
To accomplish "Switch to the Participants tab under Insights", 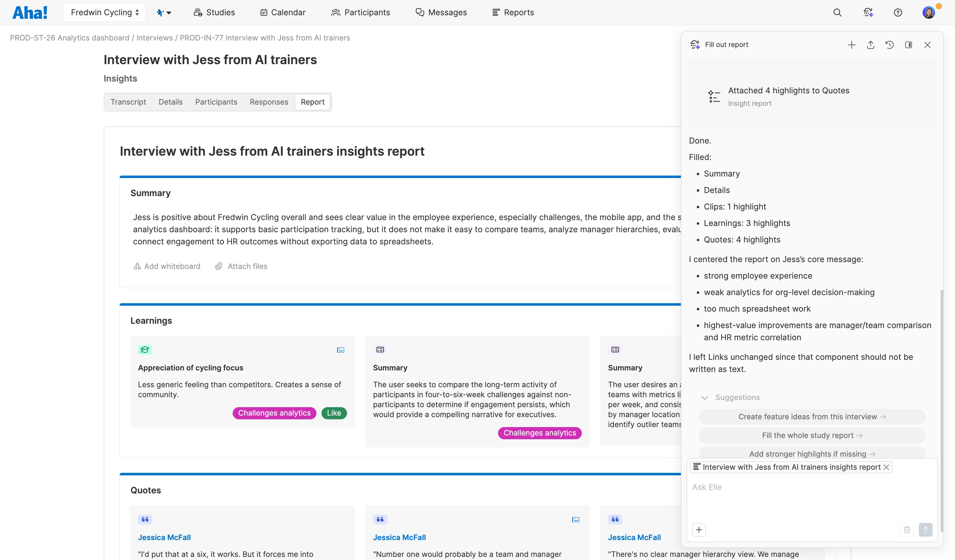I will coord(216,102).
